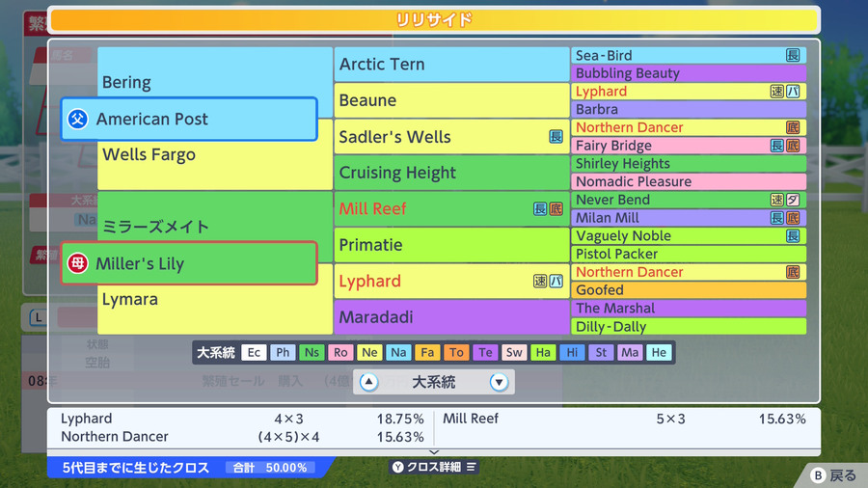Open クロス詳細 cross details
Image resolution: width=868 pixels, height=488 pixels.
pyautogui.click(x=434, y=467)
